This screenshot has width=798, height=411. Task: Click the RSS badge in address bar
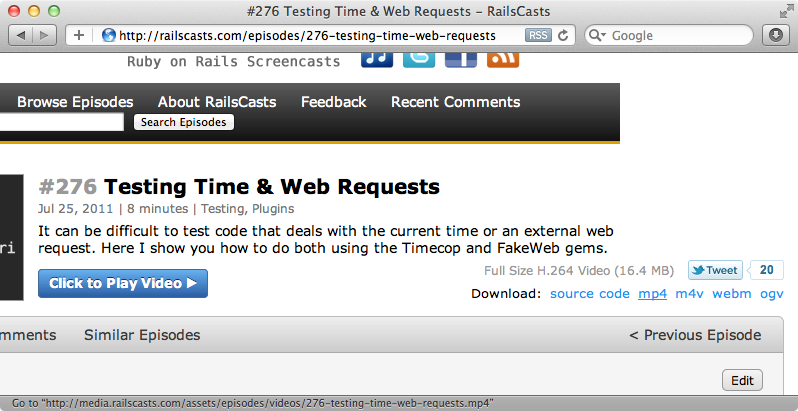538,35
